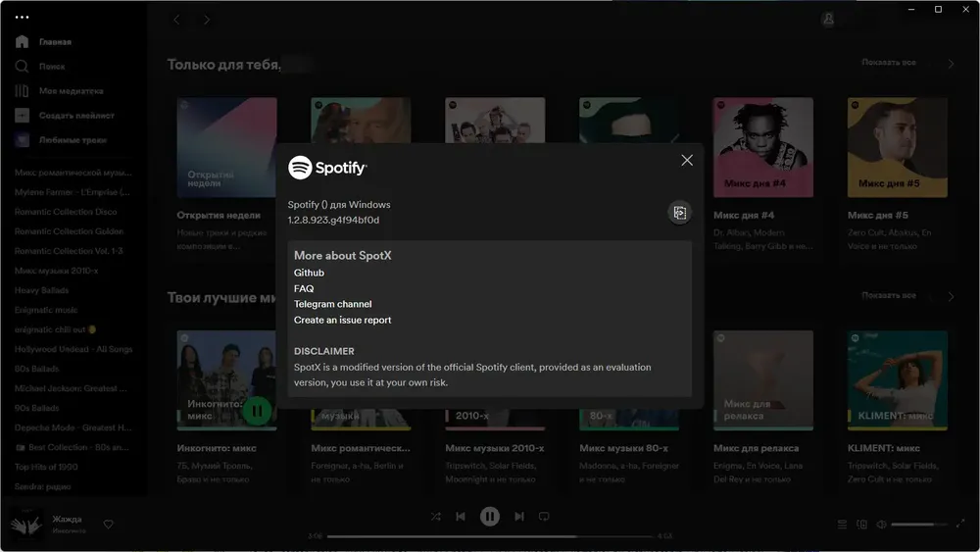Mute with the speaker icon

click(x=881, y=525)
